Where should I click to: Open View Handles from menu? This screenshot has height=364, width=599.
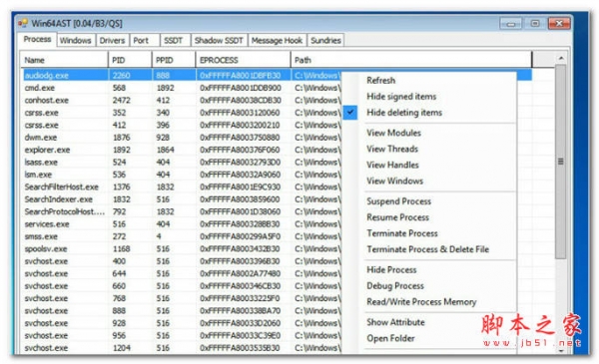pyautogui.click(x=392, y=165)
